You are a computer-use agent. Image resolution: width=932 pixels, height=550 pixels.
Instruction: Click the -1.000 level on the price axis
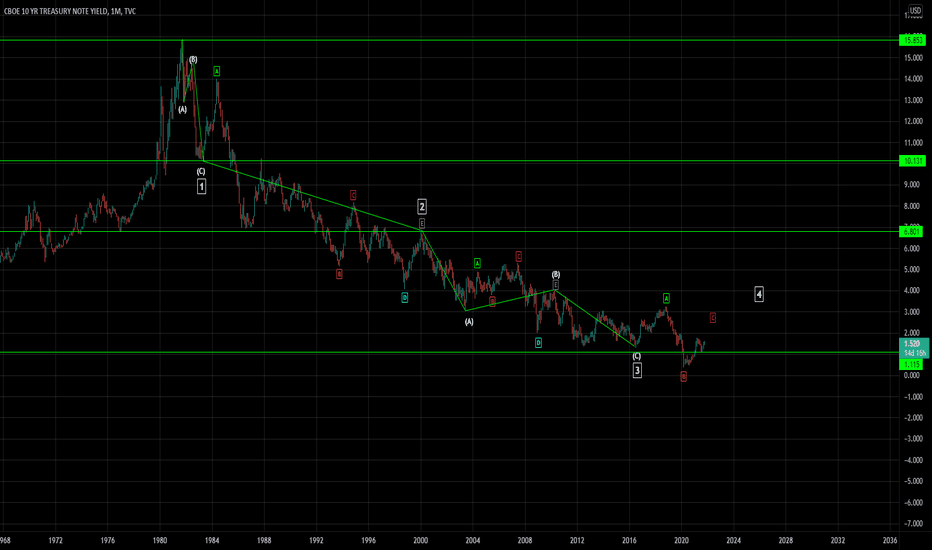[x=913, y=397]
